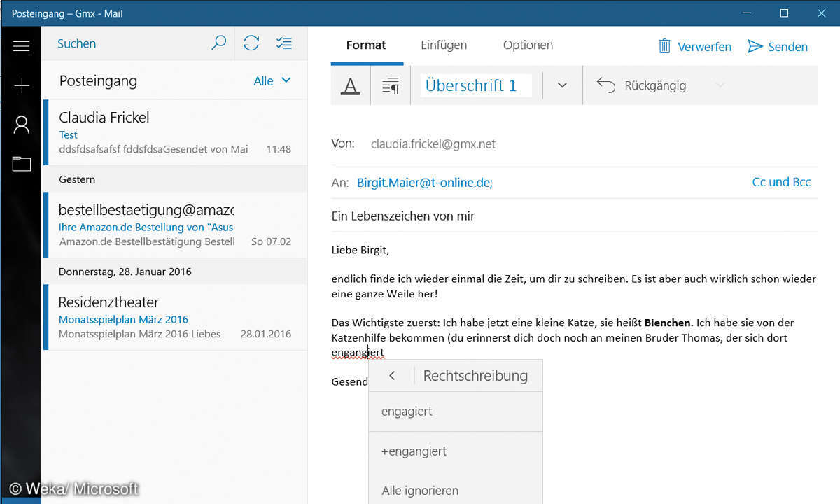The image size is (840, 504).
Task: Click the greeting 'Liebe Birgit,'
Action: coord(360,250)
